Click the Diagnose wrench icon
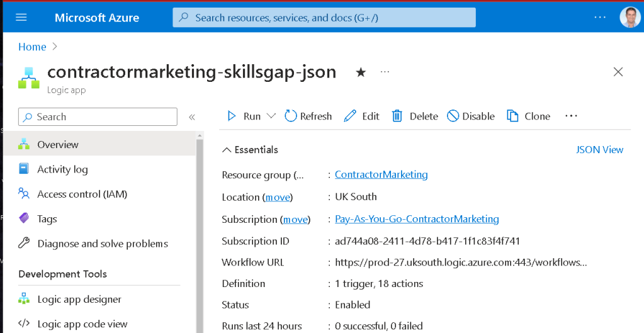 point(24,243)
